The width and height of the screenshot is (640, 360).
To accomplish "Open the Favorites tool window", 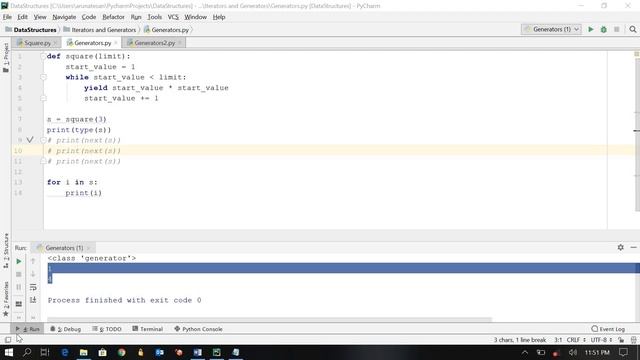I will (x=6, y=299).
